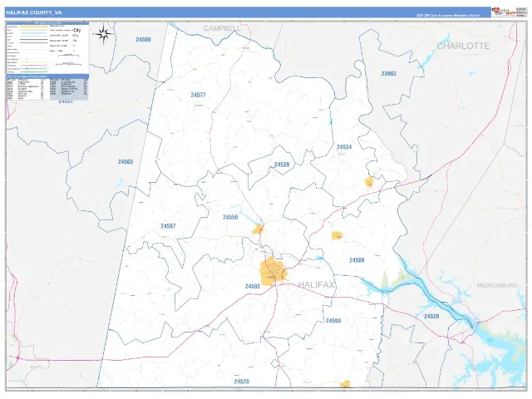The width and height of the screenshot is (532, 399).
Task: Select ZIP code label 24534
Action: coord(344,147)
